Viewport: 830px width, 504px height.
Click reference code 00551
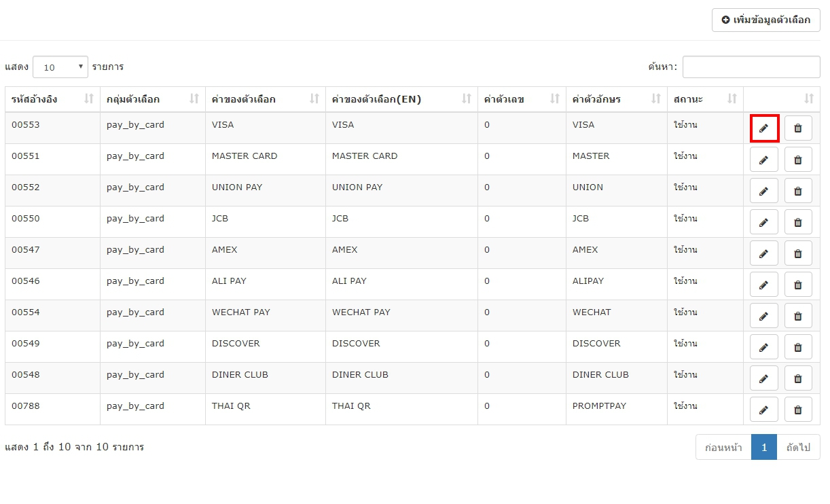26,156
